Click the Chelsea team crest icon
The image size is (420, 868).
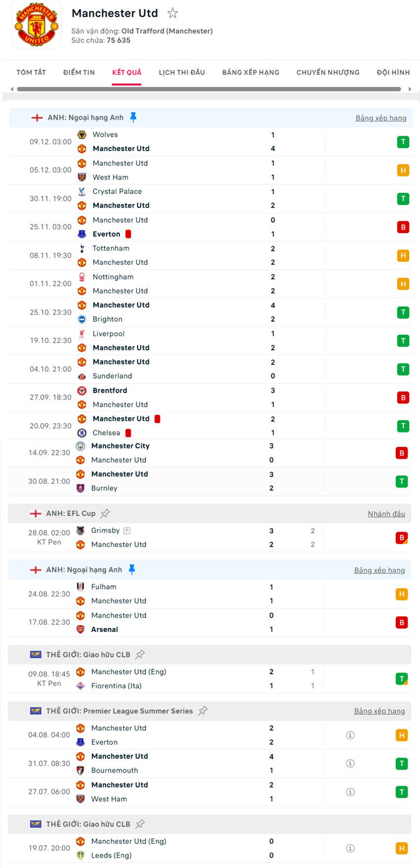pyautogui.click(x=82, y=433)
